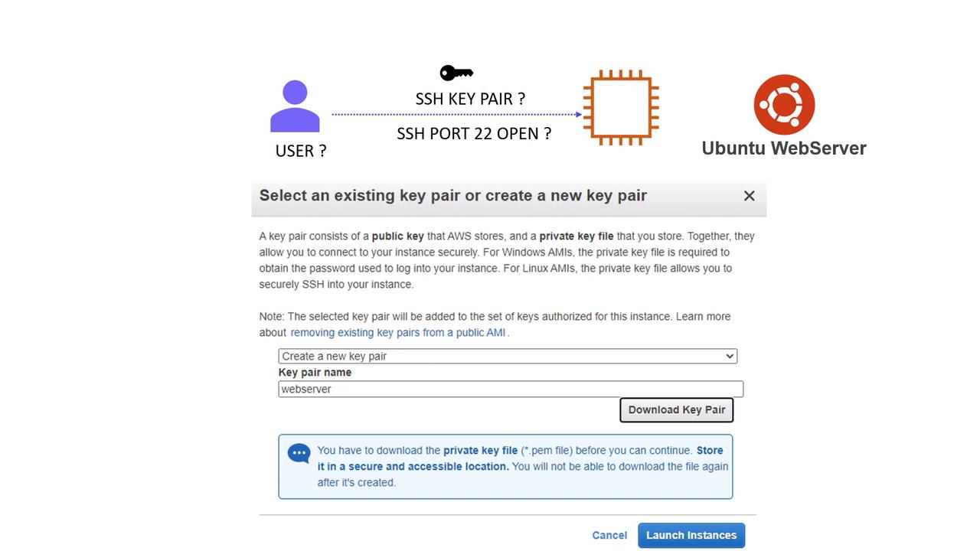This screenshot has height=551, width=980.
Task: Click the 'Ubuntu WebServer' title text
Action: [x=784, y=148]
